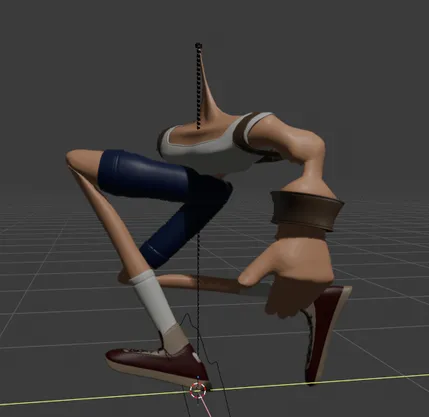Select the bone tip atop the stretched neck
The width and height of the screenshot is (429, 417).
198,45
